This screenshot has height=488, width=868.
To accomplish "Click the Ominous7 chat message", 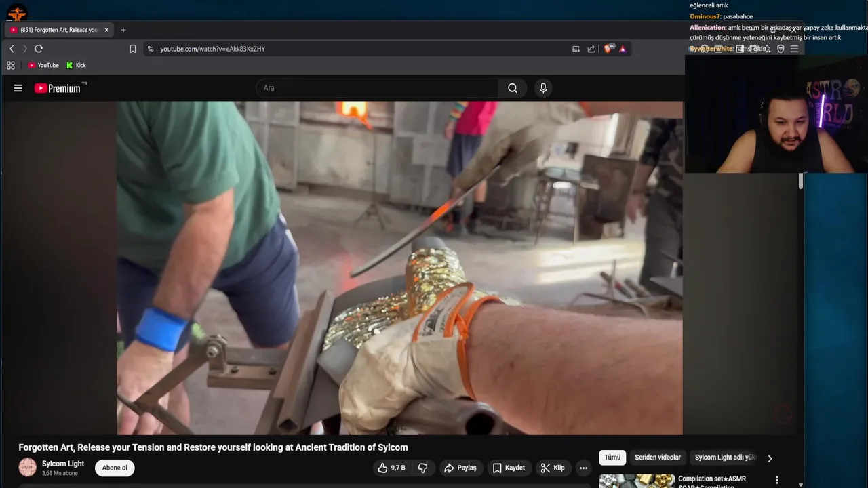I will point(721,16).
